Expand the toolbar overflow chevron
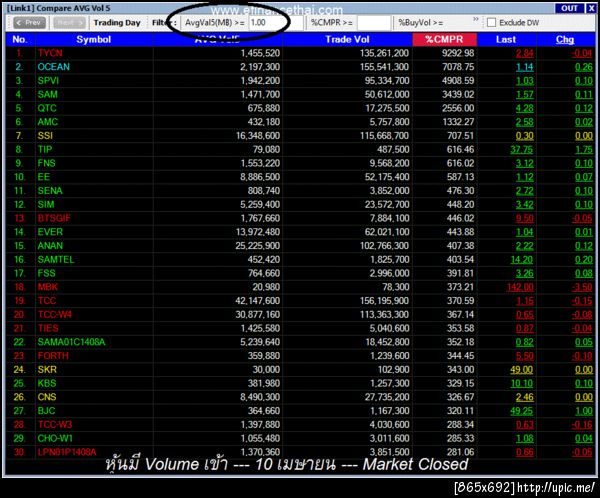 (x=476, y=19)
